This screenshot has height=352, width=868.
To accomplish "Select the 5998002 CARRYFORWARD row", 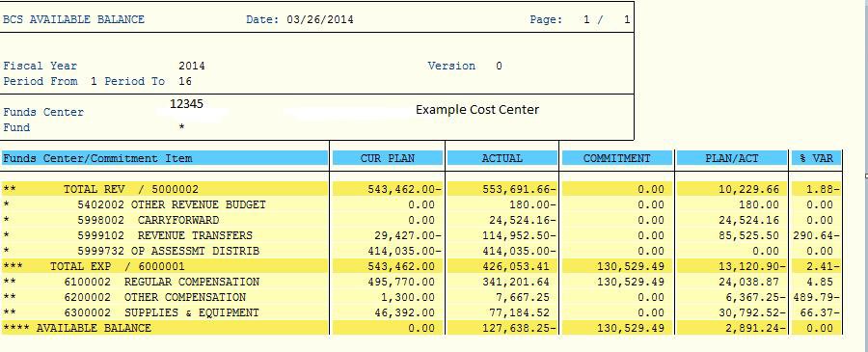I will coord(420,220).
